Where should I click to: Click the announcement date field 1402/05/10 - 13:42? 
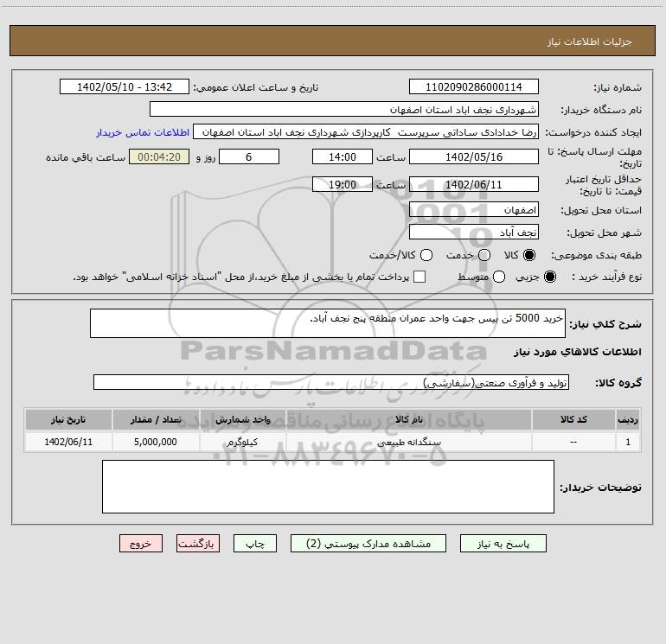coord(125,86)
